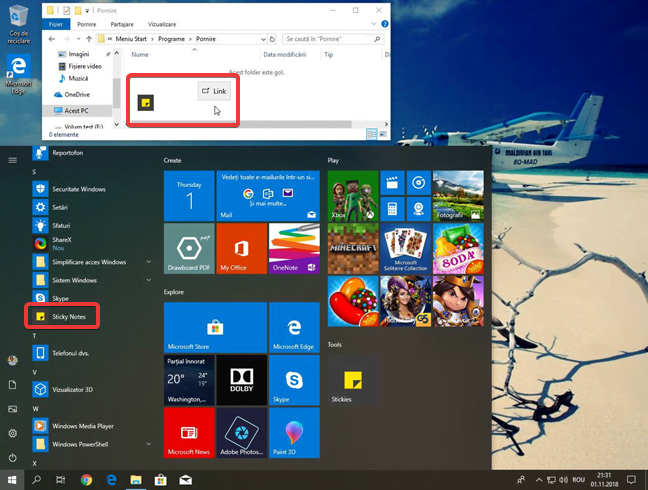
Task: Open Task View on the taskbar
Action: tap(61, 480)
